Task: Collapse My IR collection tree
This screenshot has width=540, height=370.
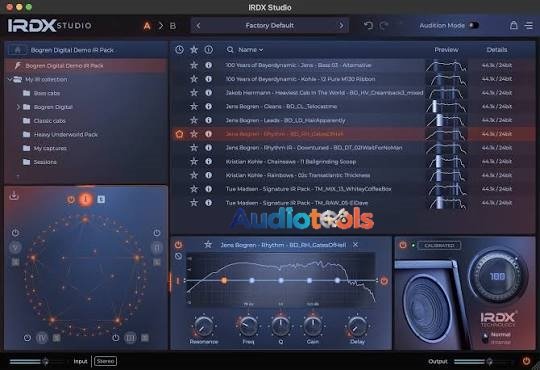Action: click(x=10, y=80)
